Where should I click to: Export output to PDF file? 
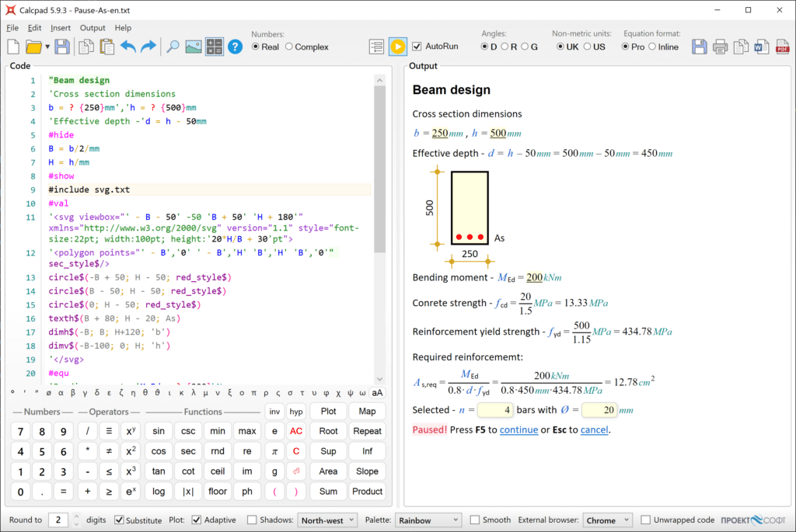pyautogui.click(x=782, y=47)
